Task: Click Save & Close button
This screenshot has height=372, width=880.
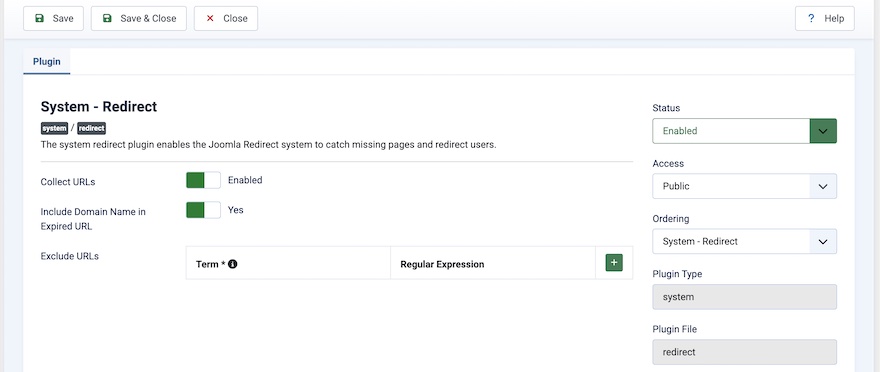Action: tap(139, 19)
